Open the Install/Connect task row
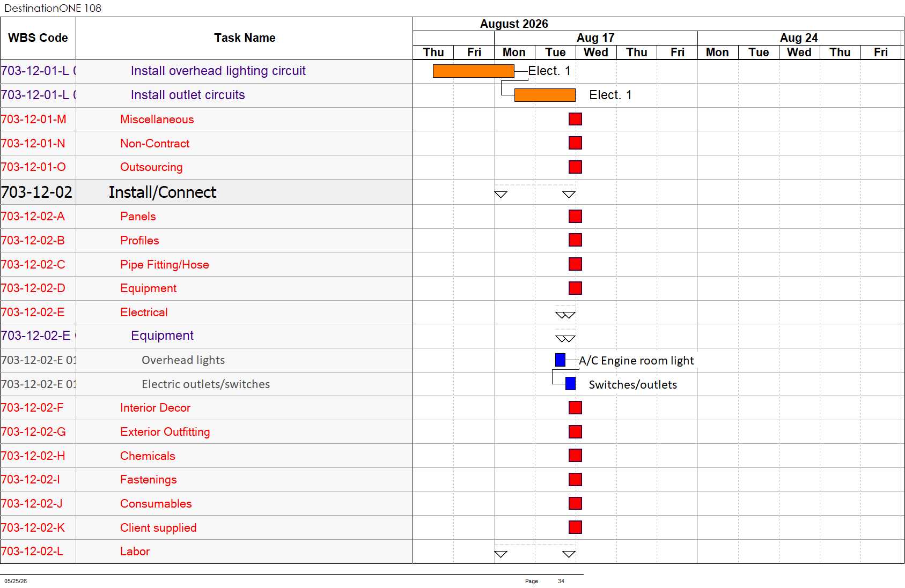Screen dimensions: 905x588 tap(207, 192)
